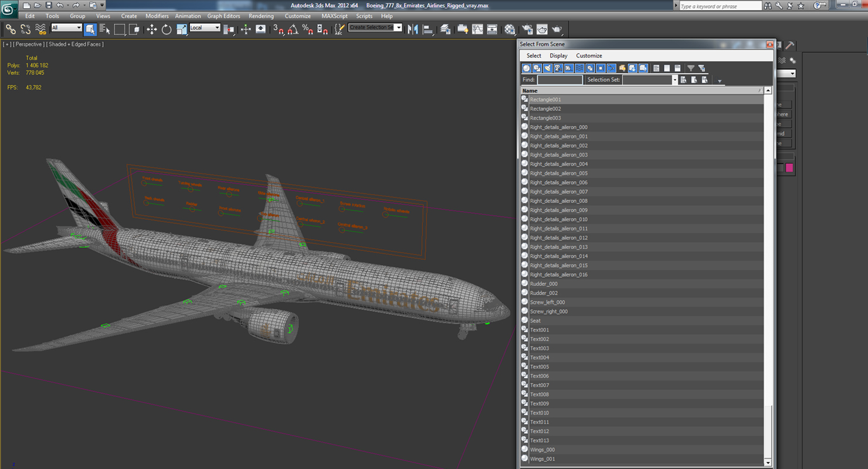
Task: Click the Bind to Space Warp tool
Action: pos(40,29)
